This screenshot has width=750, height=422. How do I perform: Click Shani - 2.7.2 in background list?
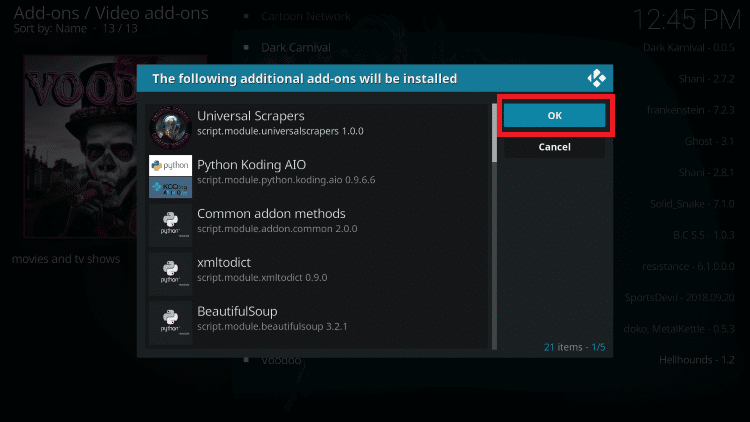point(706,79)
